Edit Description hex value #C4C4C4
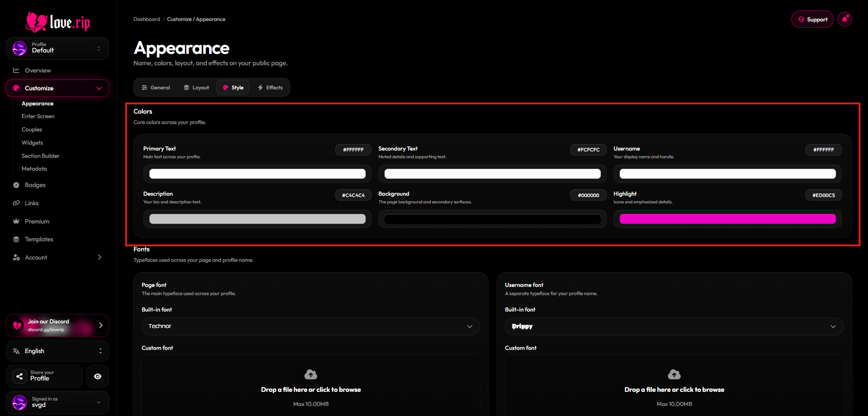868x416 pixels. click(x=353, y=195)
